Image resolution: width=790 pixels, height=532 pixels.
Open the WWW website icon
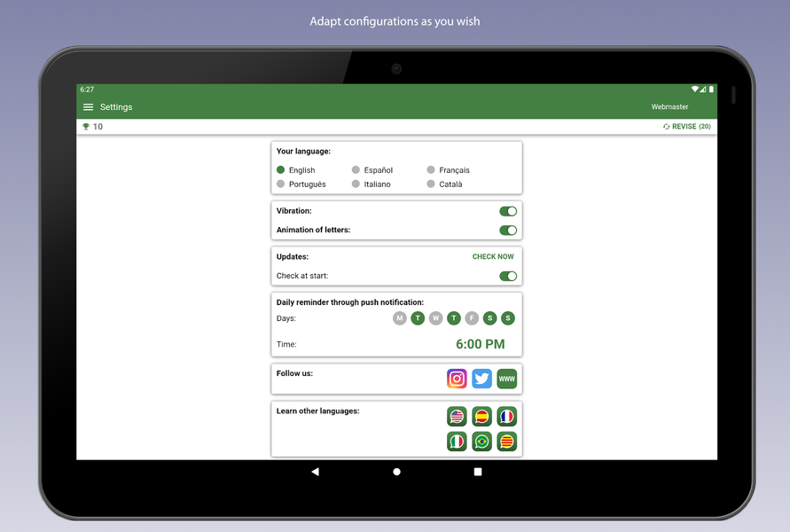(506, 379)
